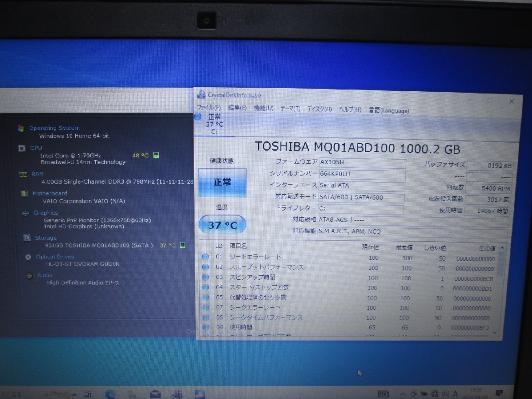Open the CPU section in Speccy
The image size is (532, 399).
tap(36, 148)
